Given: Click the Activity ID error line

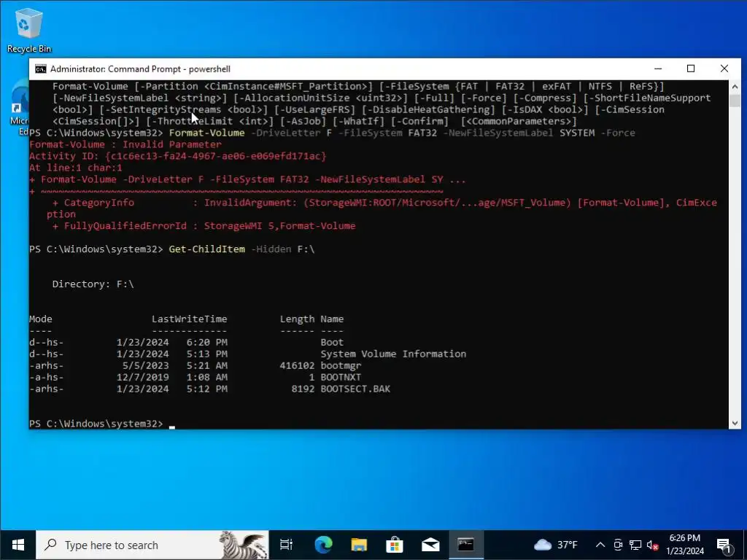Looking at the screenshot, I should 178,156.
